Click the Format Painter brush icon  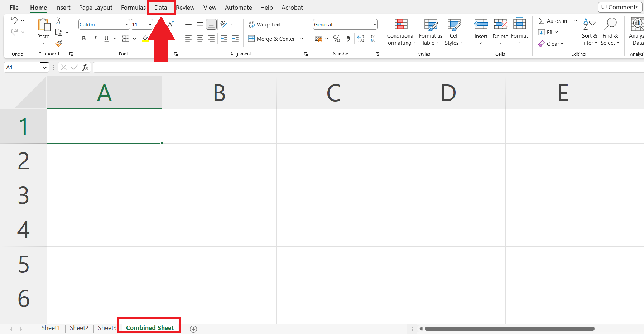pyautogui.click(x=59, y=44)
